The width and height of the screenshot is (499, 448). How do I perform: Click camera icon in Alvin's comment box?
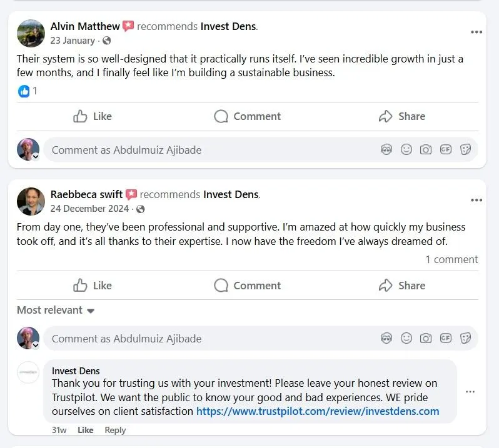pyautogui.click(x=426, y=150)
